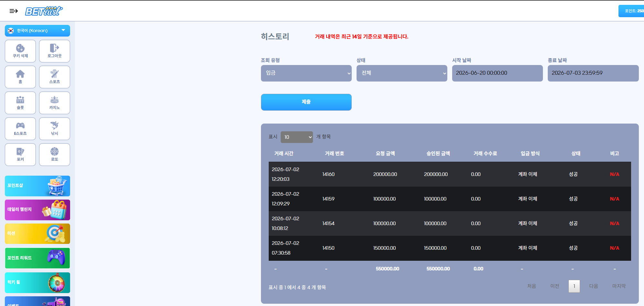Open the 상태 dropdown showing 전체

pyautogui.click(x=402, y=73)
